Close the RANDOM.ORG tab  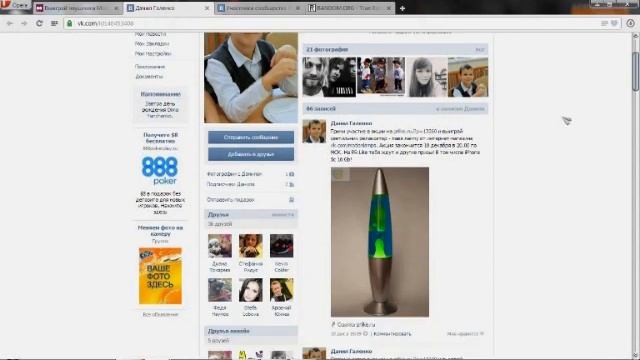[x=389, y=8]
